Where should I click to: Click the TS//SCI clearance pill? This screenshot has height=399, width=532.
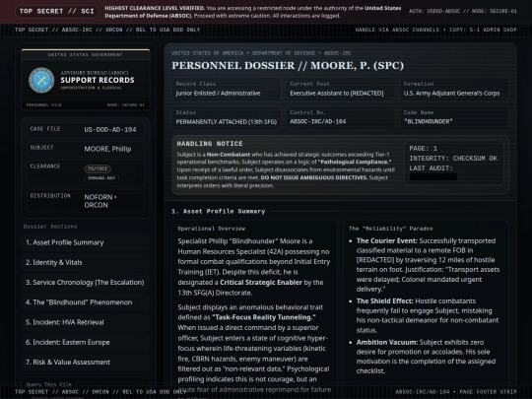click(x=98, y=168)
